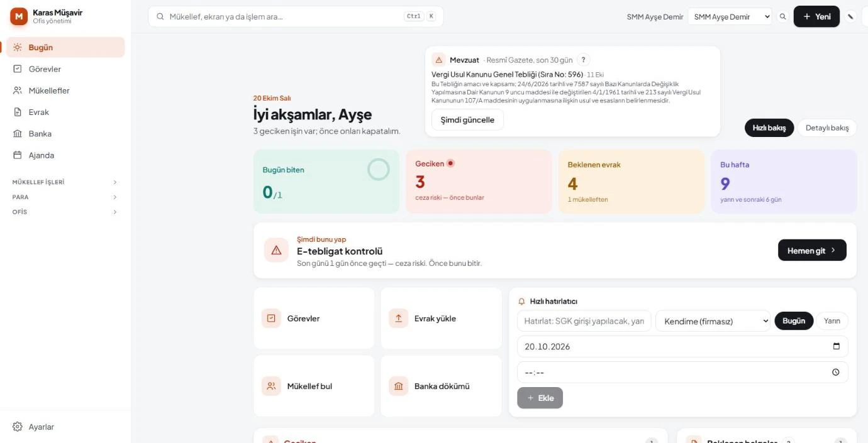Open the Görevler quick action tile
The width and height of the screenshot is (868, 443).
pyautogui.click(x=314, y=318)
